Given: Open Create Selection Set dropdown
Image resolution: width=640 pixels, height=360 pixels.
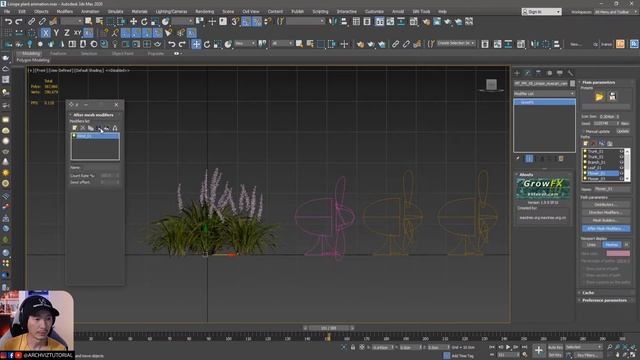Looking at the screenshot, I should 456,43.
